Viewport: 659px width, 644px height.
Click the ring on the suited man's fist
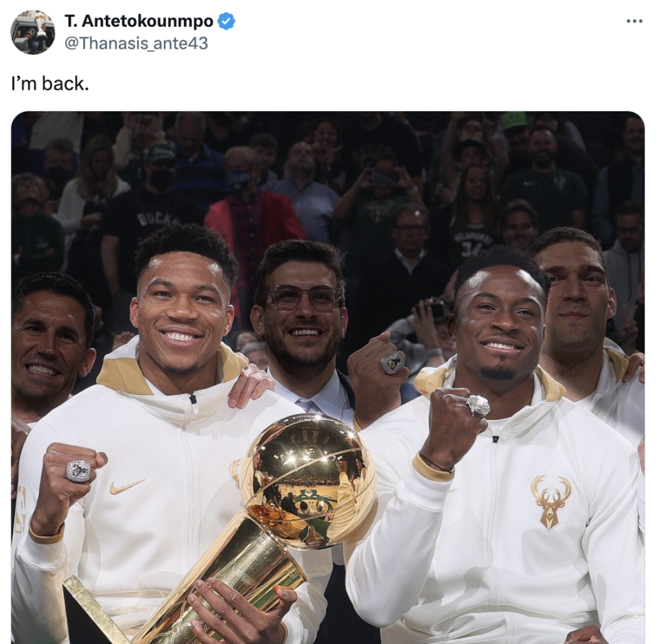click(393, 363)
